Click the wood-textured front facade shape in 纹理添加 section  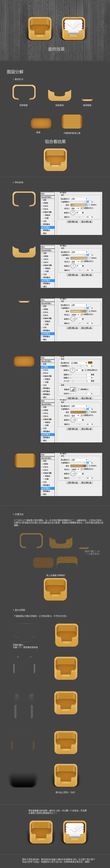click(67, 562)
